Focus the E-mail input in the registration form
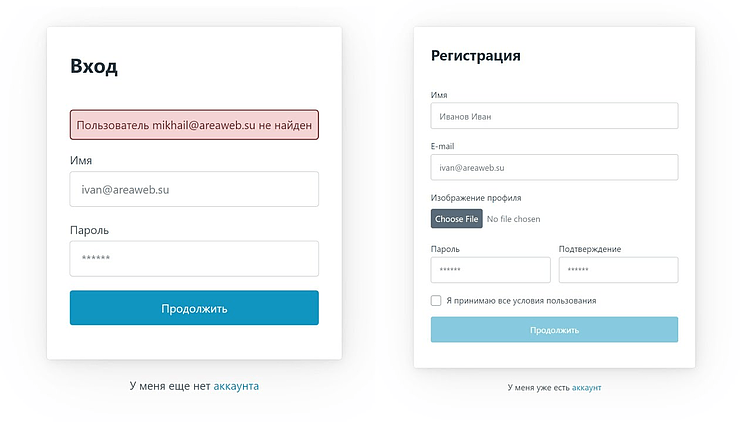Image resolution: width=751 pixels, height=422 pixels. point(554,167)
